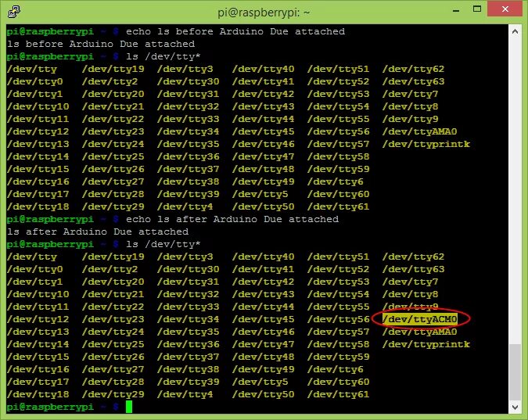This screenshot has width=528, height=420.
Task: Click the terminal scrollbar down arrow
Action: (515, 407)
